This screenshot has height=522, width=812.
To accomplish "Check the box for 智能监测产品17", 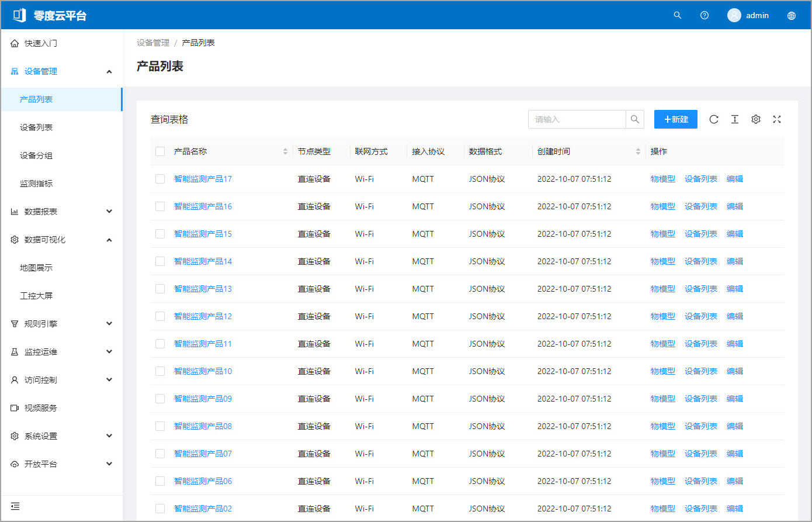I will coord(160,179).
